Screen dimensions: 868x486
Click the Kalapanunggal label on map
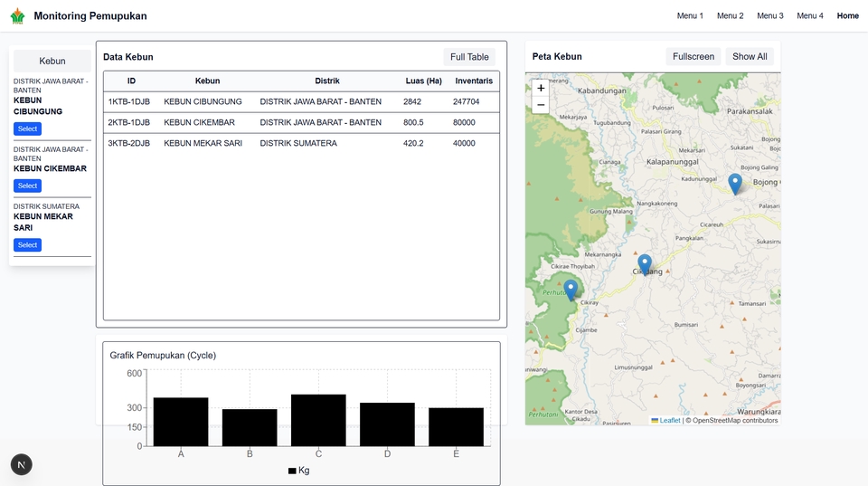tap(673, 162)
